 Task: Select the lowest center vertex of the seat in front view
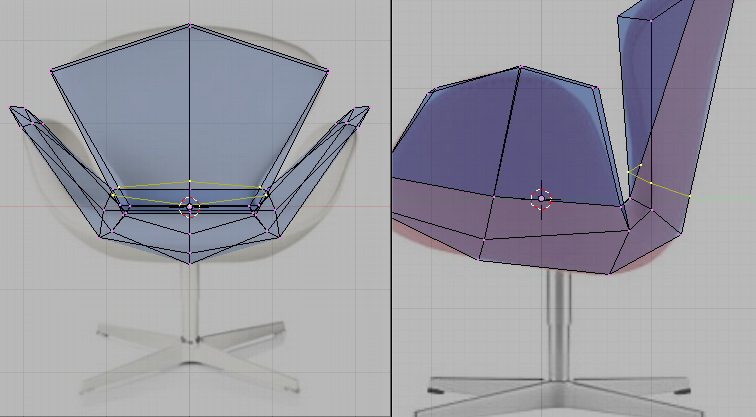[189, 263]
